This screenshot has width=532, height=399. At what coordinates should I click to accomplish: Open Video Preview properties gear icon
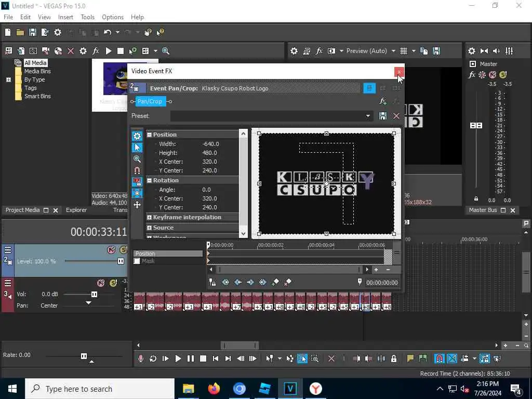click(x=294, y=51)
